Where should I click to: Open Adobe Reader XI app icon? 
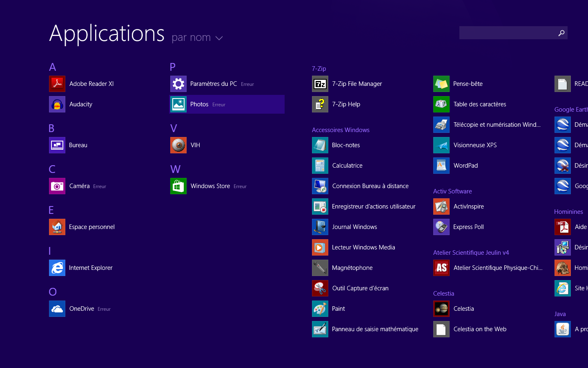pos(57,84)
